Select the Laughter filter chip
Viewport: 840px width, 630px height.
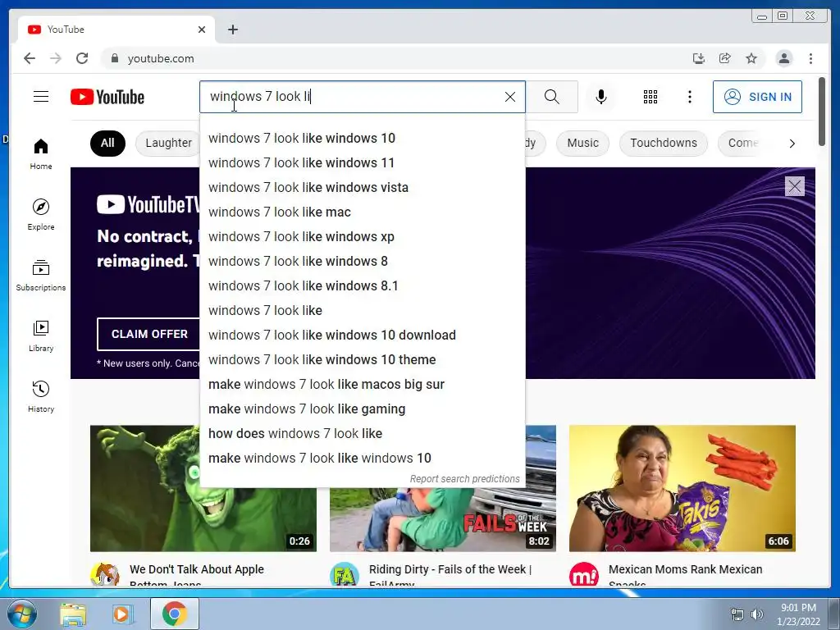coord(168,143)
